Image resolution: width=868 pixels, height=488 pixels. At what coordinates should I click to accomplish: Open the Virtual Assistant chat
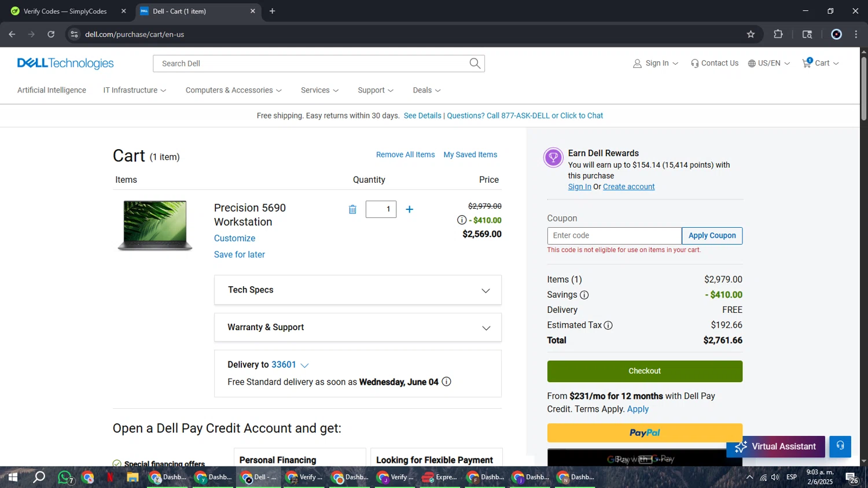point(775,446)
